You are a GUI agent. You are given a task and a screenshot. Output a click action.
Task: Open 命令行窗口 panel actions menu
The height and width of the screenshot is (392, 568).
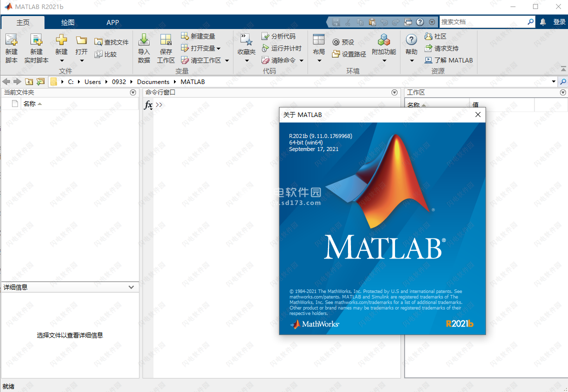[x=394, y=92]
